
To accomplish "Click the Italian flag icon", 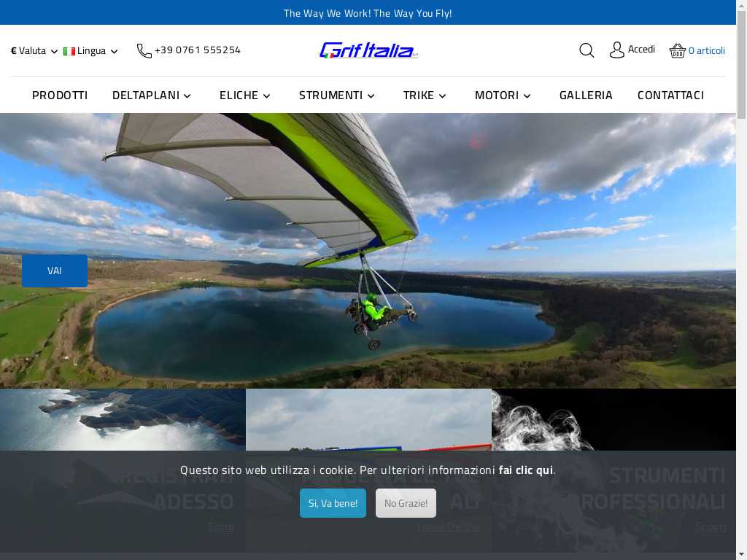I will click(69, 51).
